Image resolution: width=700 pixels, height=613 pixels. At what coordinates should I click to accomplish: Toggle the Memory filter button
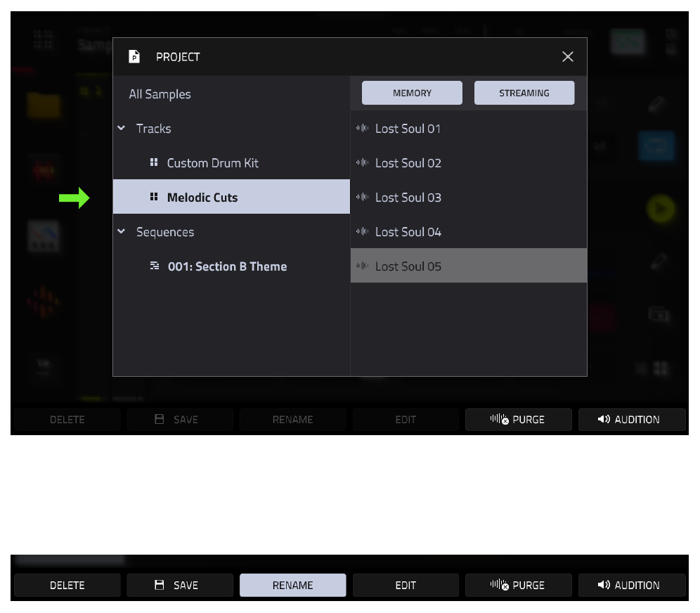(412, 93)
